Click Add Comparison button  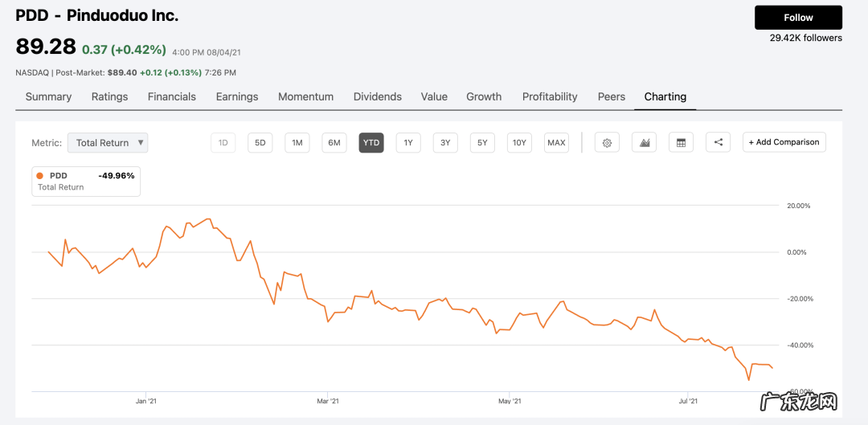pyautogui.click(x=784, y=142)
